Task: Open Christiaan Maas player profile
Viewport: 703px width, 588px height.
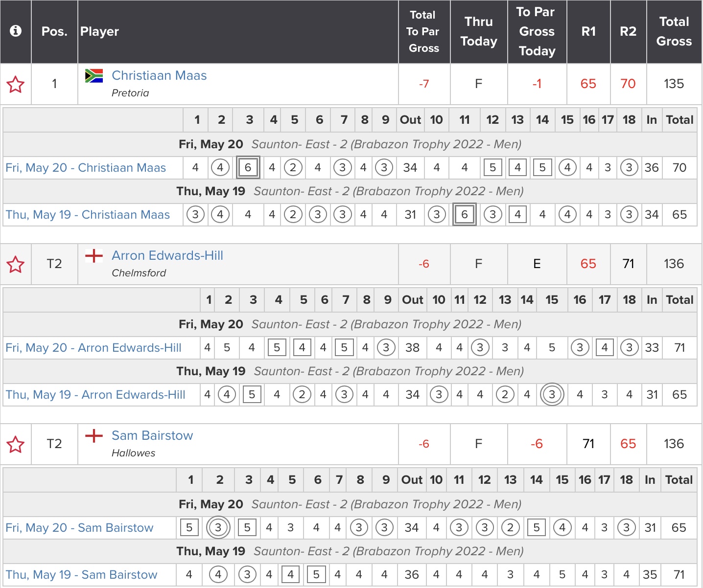Action: (x=159, y=76)
